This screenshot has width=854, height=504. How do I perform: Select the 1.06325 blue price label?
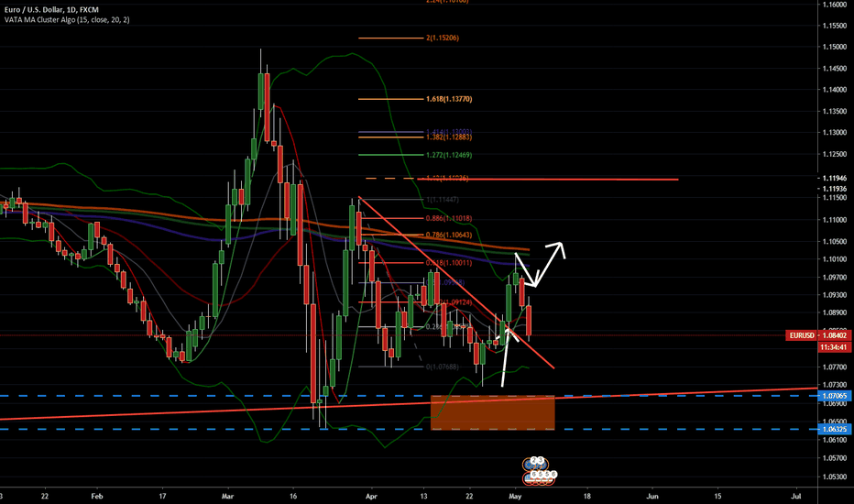(x=834, y=430)
